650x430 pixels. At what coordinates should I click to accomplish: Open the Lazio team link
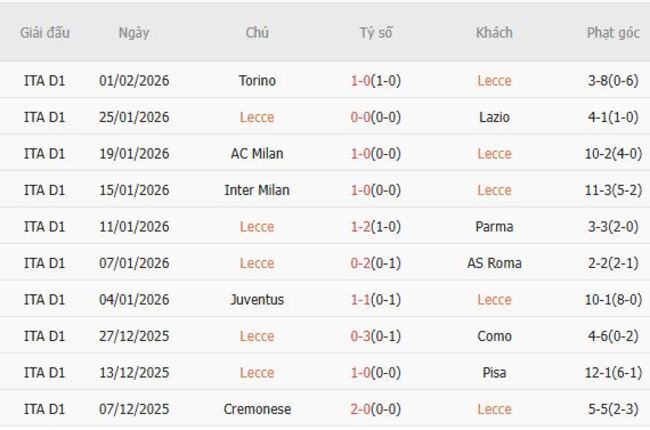point(494,117)
